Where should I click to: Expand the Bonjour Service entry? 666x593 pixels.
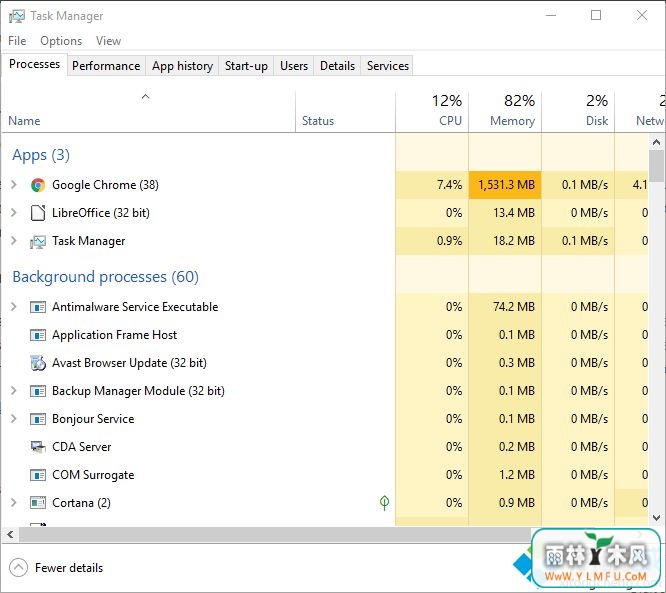coord(14,419)
